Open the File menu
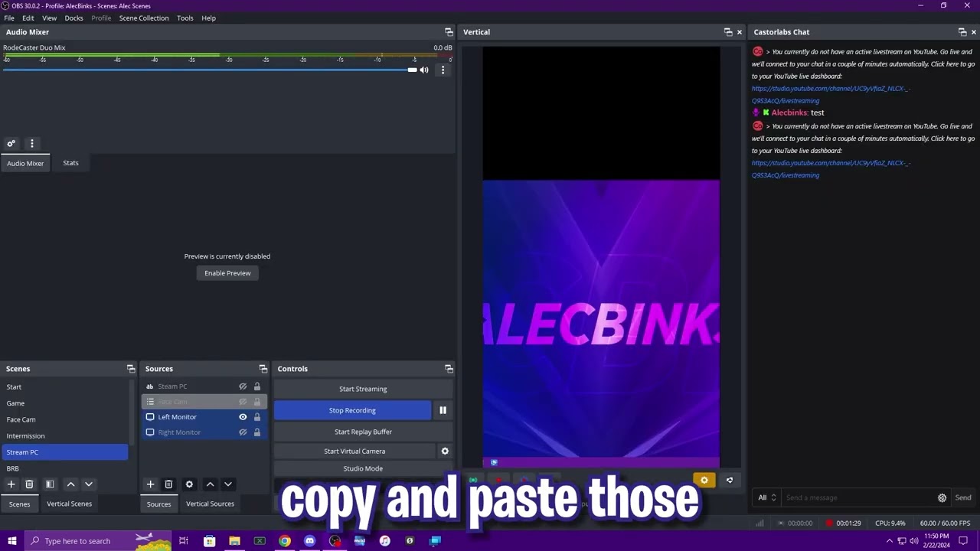 [9, 18]
